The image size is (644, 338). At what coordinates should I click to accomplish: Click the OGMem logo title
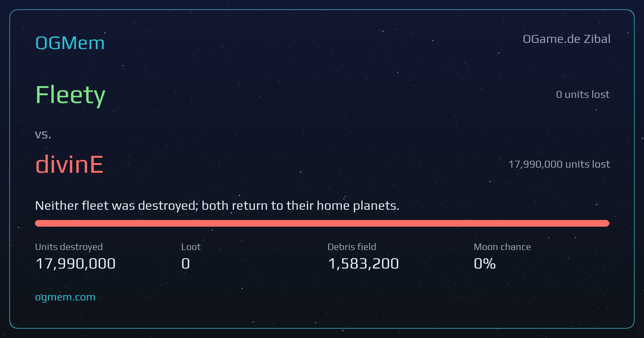(x=70, y=43)
